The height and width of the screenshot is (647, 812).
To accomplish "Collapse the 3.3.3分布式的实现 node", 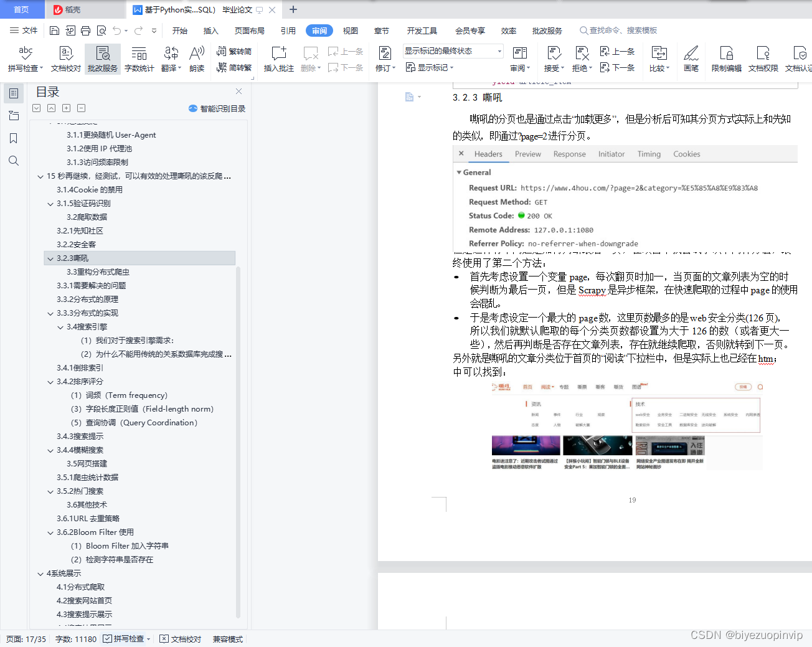I will [50, 313].
